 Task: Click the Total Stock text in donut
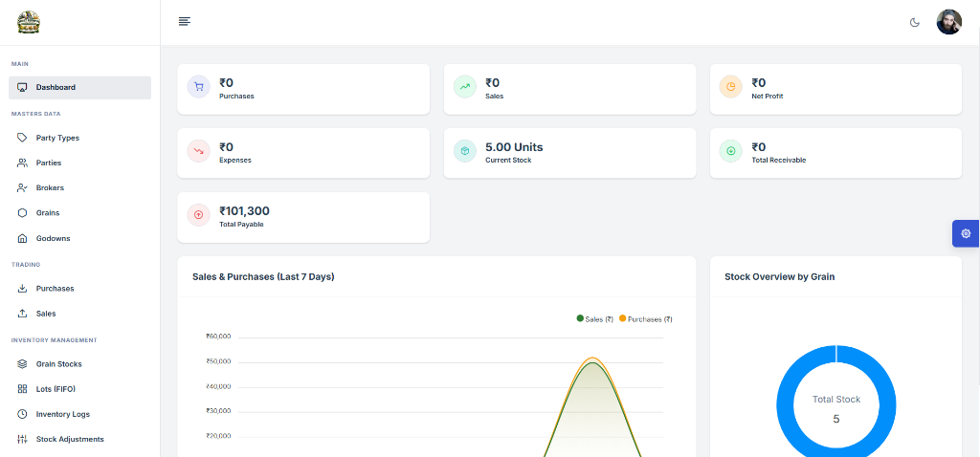(836, 399)
